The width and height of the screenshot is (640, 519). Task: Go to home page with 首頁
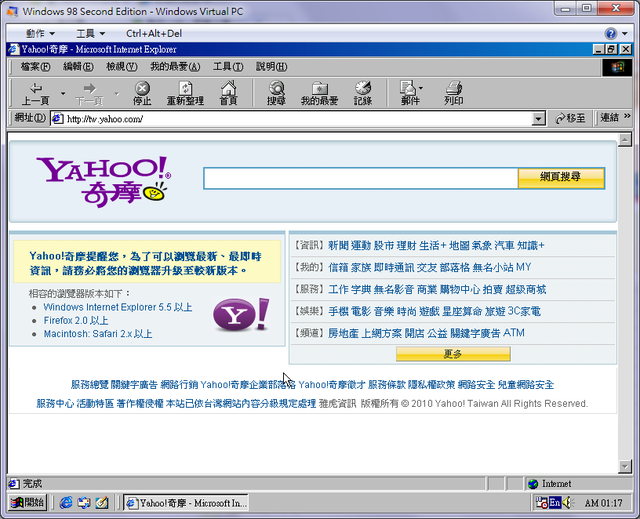click(x=228, y=94)
